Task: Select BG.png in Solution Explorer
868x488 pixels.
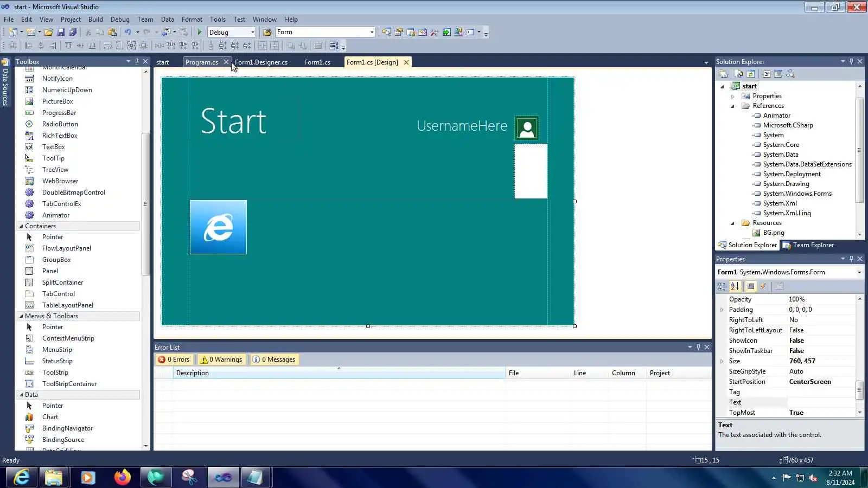Action: [x=773, y=233]
